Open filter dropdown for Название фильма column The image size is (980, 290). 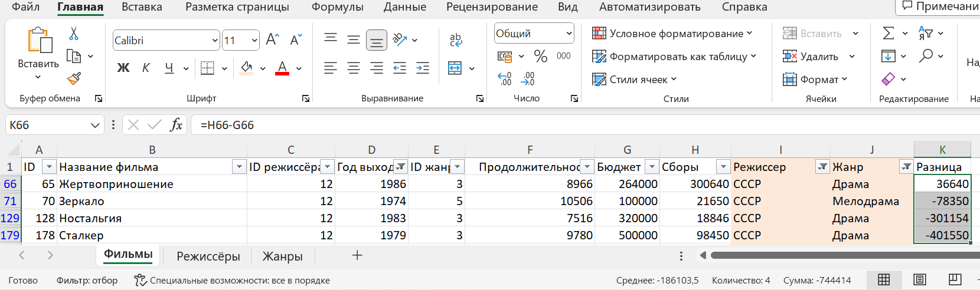(x=239, y=167)
